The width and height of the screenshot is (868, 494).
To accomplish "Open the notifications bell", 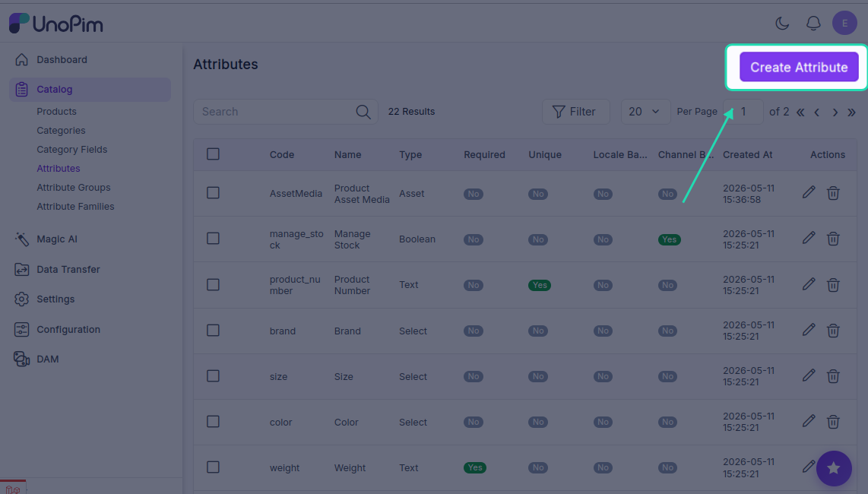I will tap(813, 24).
